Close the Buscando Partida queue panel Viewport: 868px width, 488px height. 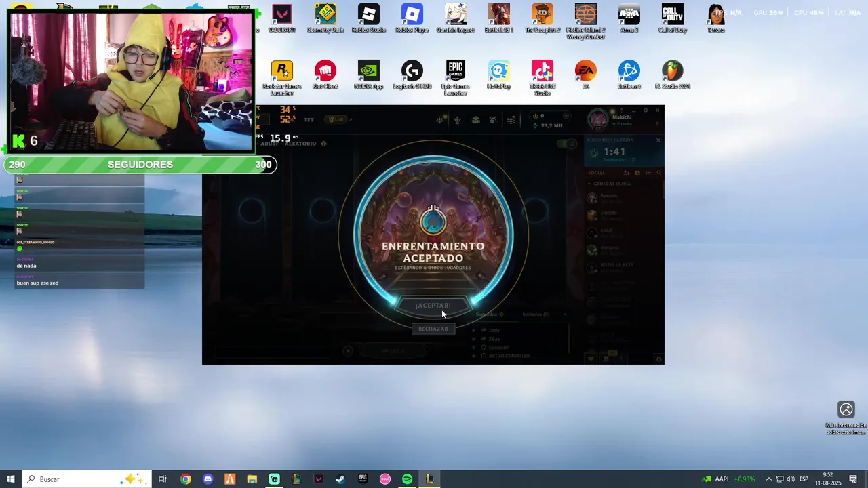tap(658, 140)
